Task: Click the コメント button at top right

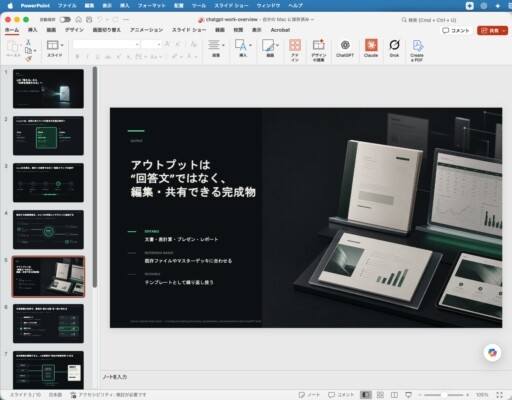Action: 455,31
